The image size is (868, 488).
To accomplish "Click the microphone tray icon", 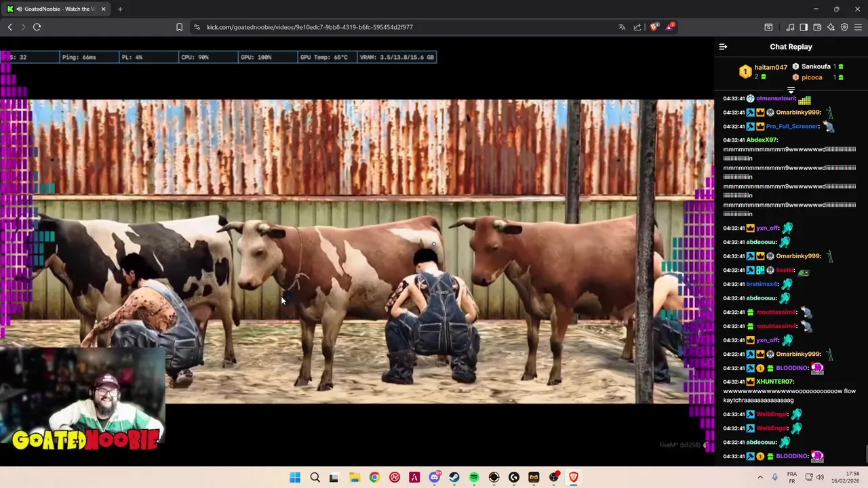I will 775,477.
